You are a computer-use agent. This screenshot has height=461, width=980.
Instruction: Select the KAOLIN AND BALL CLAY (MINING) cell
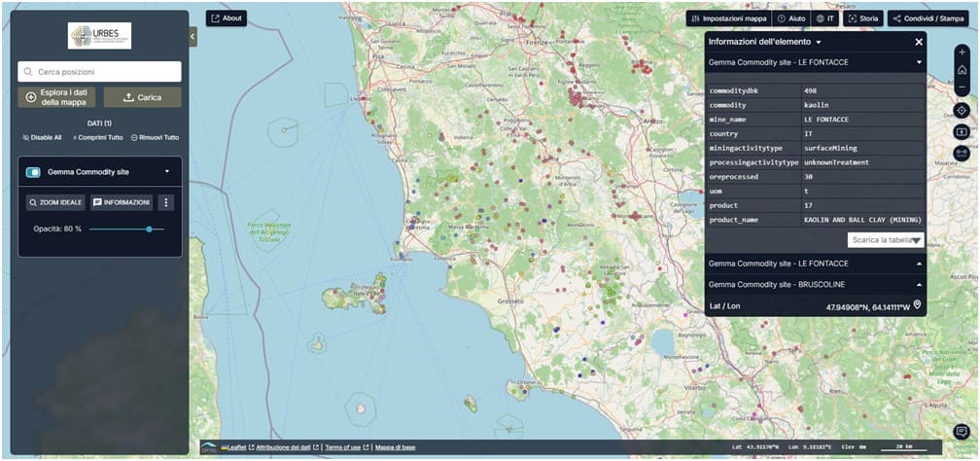862,220
